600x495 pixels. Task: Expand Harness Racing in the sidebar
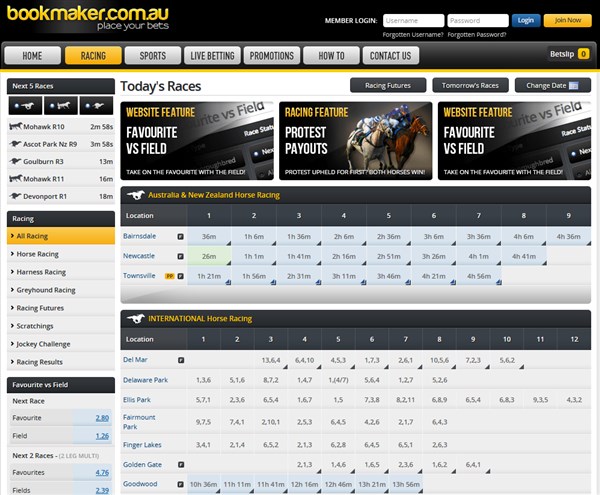[x=61, y=272]
